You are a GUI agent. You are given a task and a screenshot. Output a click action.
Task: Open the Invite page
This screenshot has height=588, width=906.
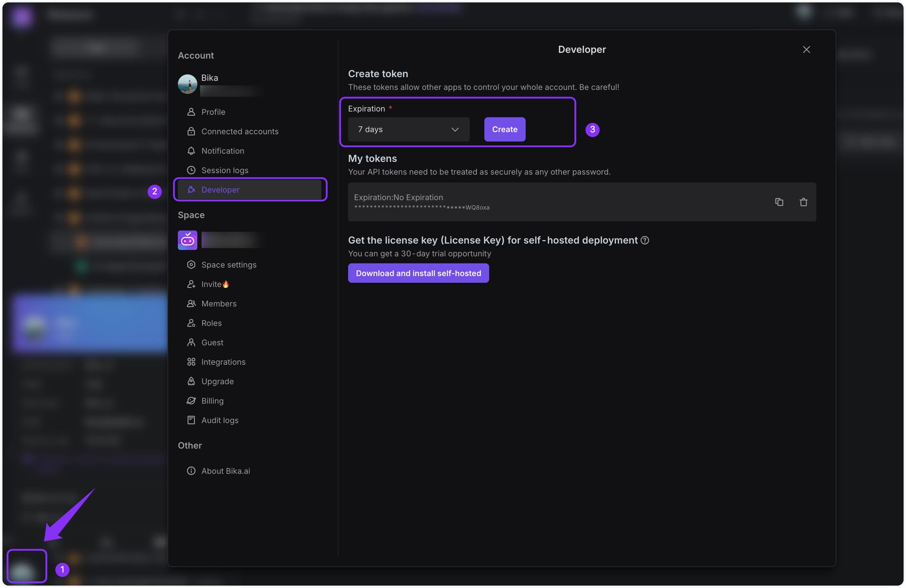tap(211, 284)
